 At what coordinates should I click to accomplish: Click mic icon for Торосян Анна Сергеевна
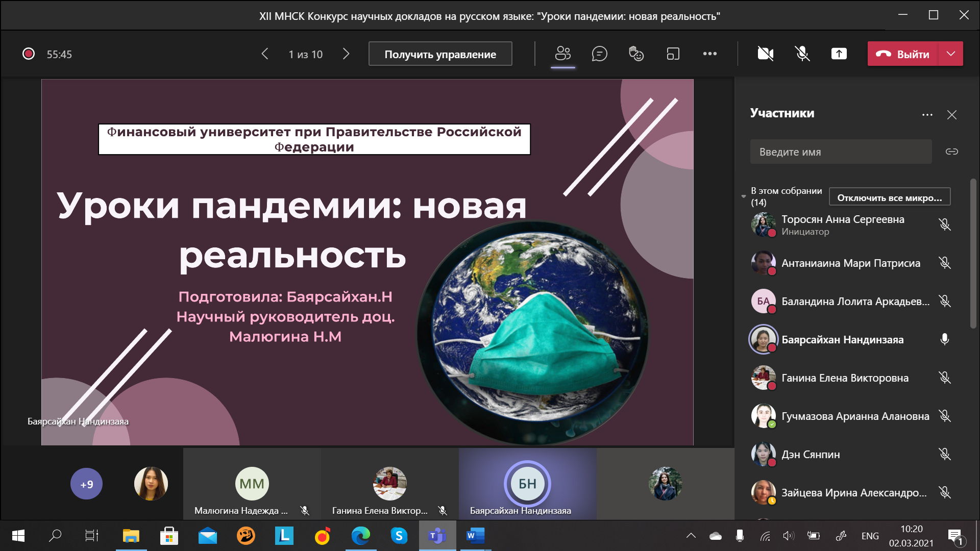(944, 224)
